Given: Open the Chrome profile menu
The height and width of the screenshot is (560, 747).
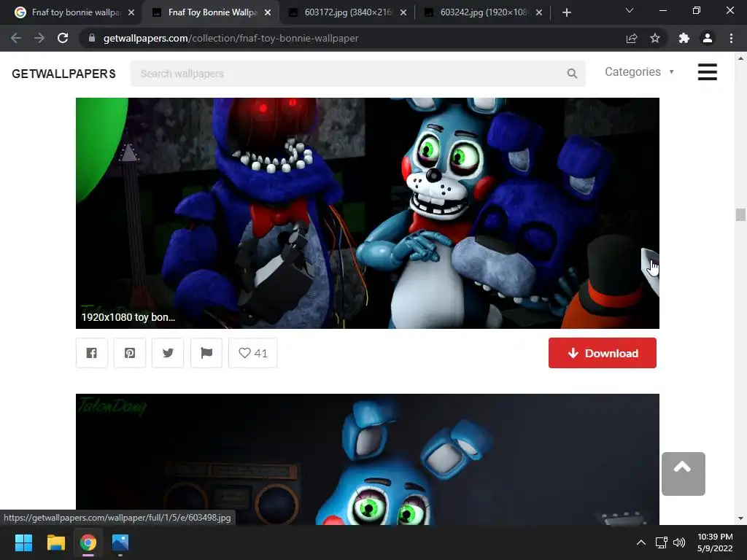Looking at the screenshot, I should click(x=708, y=38).
